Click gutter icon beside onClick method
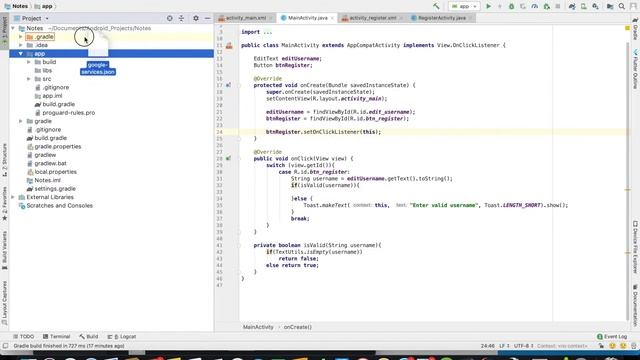This screenshot has height=360, width=640. click(x=228, y=158)
